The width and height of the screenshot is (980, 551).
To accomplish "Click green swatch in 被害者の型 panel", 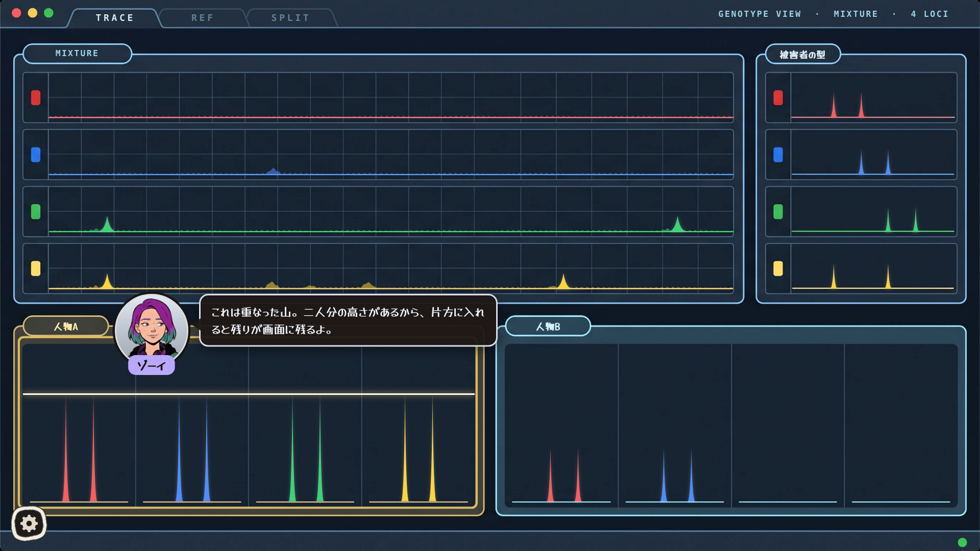I will pos(778,212).
